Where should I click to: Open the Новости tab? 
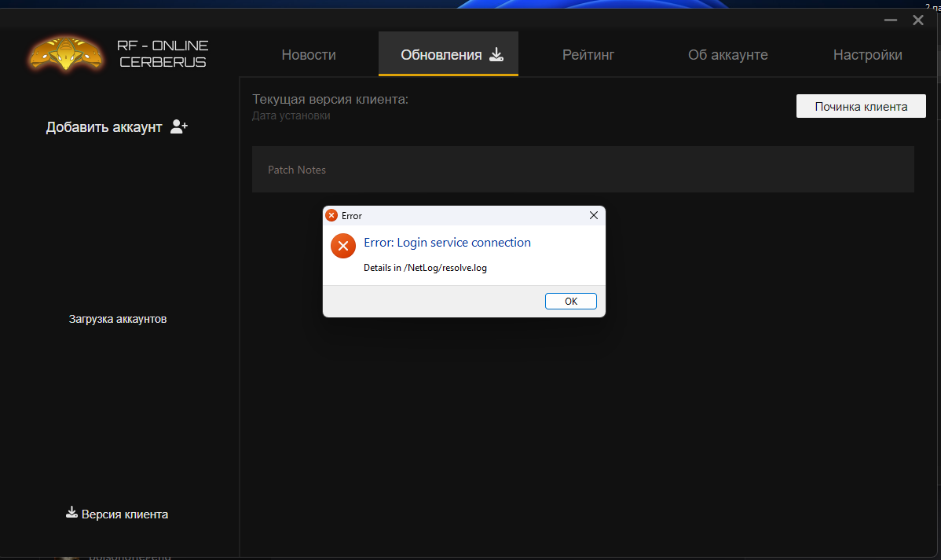coord(309,55)
